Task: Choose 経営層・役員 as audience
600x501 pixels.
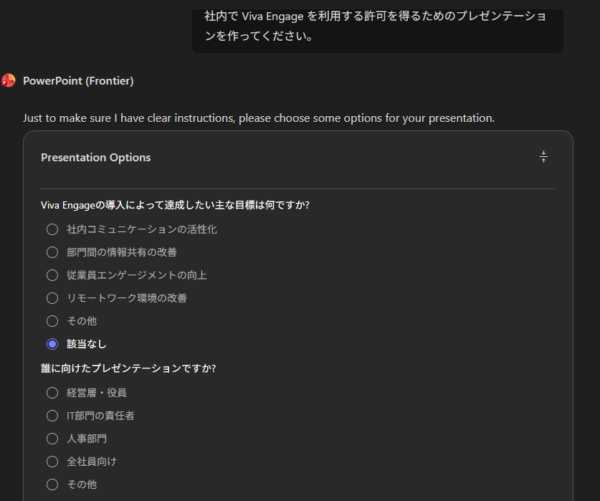Action: (x=52, y=392)
